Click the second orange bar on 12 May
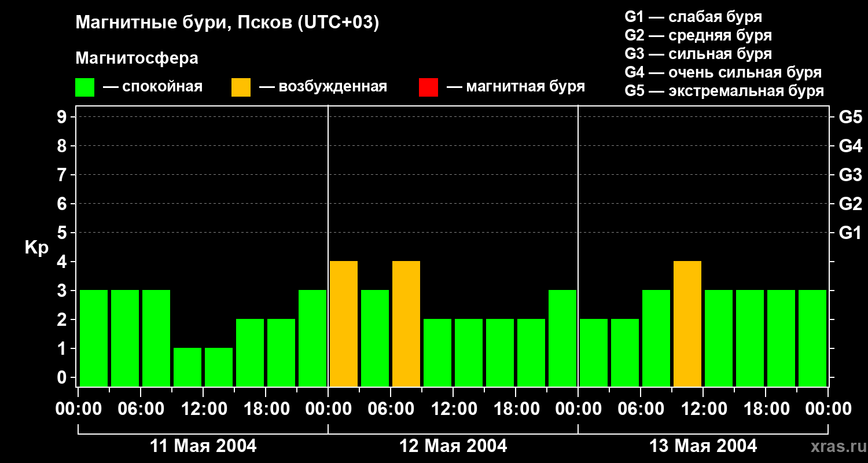Screen dimensions: 868x463 click(406, 324)
